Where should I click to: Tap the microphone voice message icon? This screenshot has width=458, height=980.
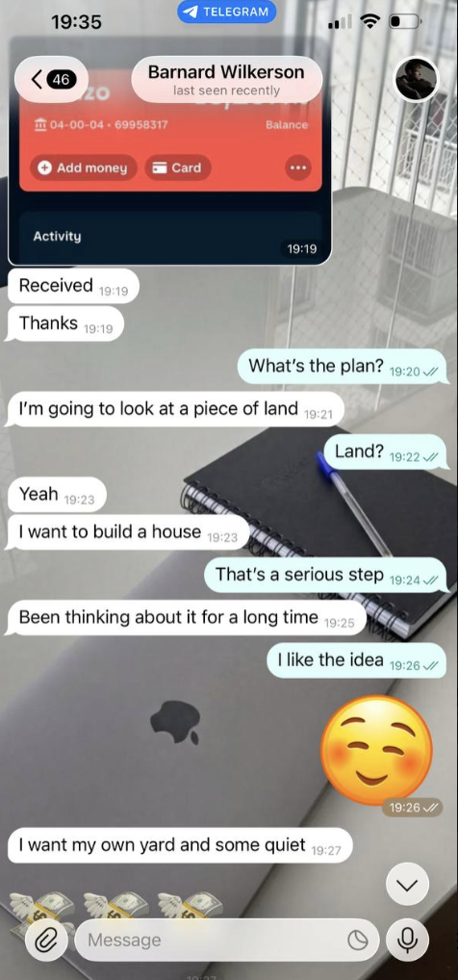pos(408,940)
